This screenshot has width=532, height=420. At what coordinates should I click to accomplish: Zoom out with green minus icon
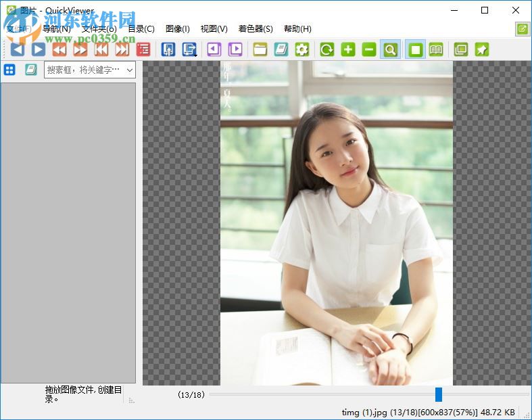[369, 50]
